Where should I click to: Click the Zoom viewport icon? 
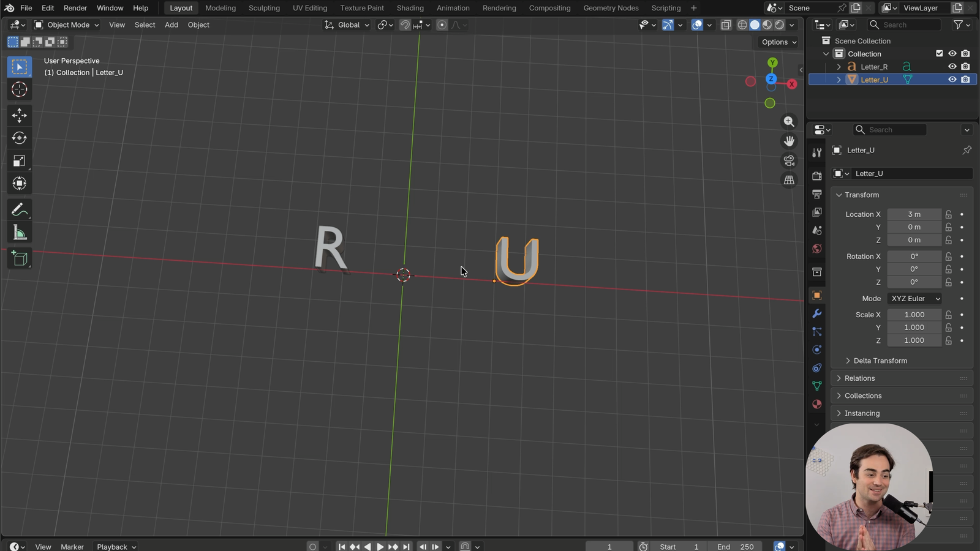(789, 121)
